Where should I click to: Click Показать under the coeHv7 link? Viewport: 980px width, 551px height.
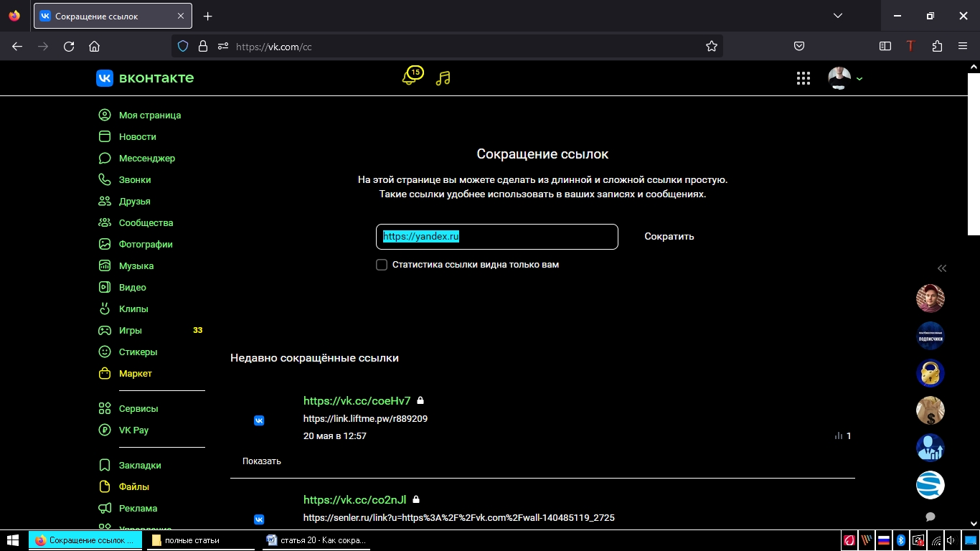pyautogui.click(x=262, y=461)
